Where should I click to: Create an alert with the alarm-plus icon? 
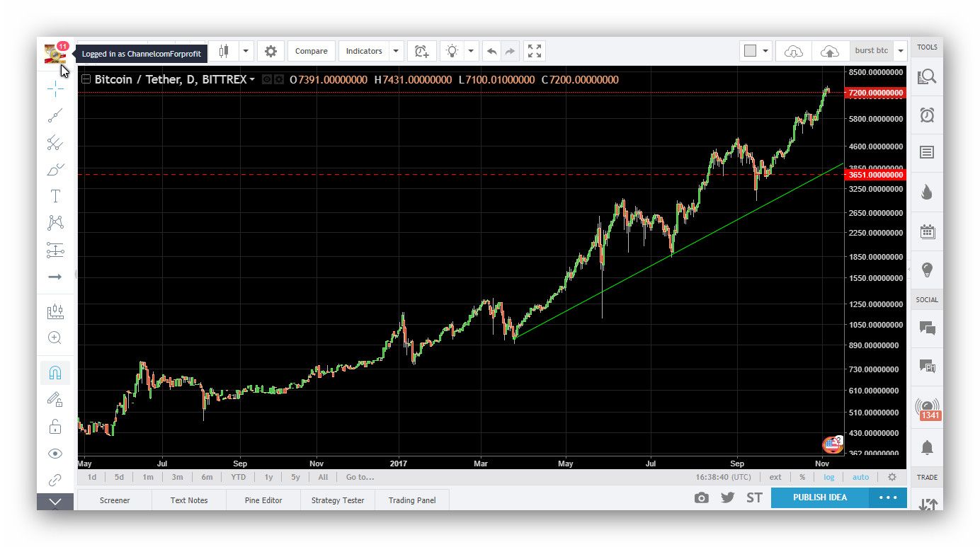(x=421, y=51)
